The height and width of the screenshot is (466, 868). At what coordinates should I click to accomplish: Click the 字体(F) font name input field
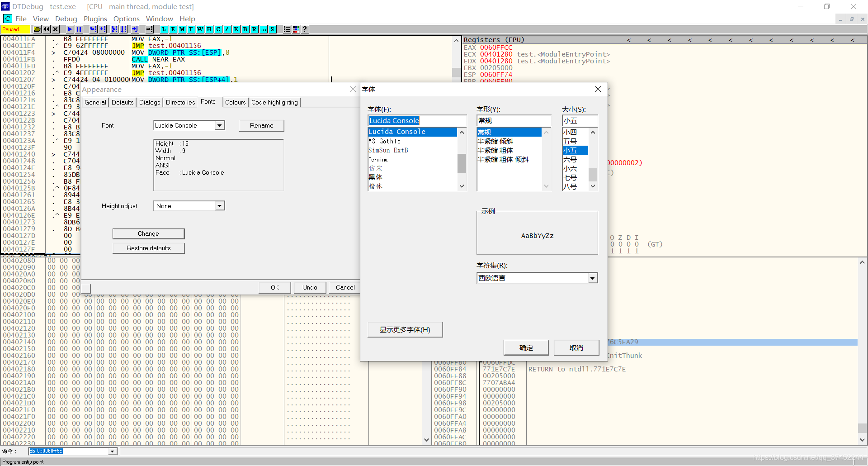[417, 121]
